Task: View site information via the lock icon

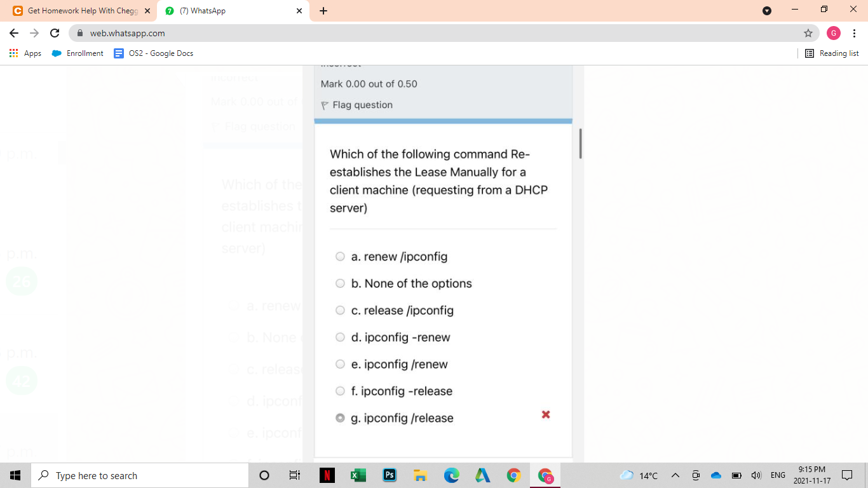Action: [x=80, y=33]
